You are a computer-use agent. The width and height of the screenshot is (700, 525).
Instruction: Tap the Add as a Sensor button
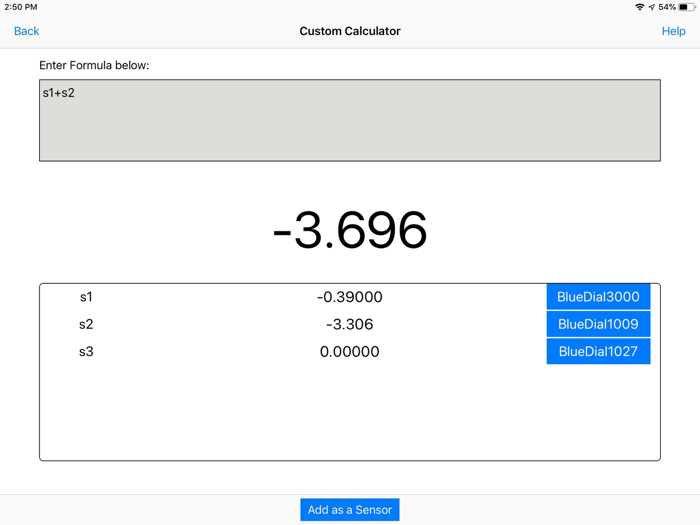point(350,509)
